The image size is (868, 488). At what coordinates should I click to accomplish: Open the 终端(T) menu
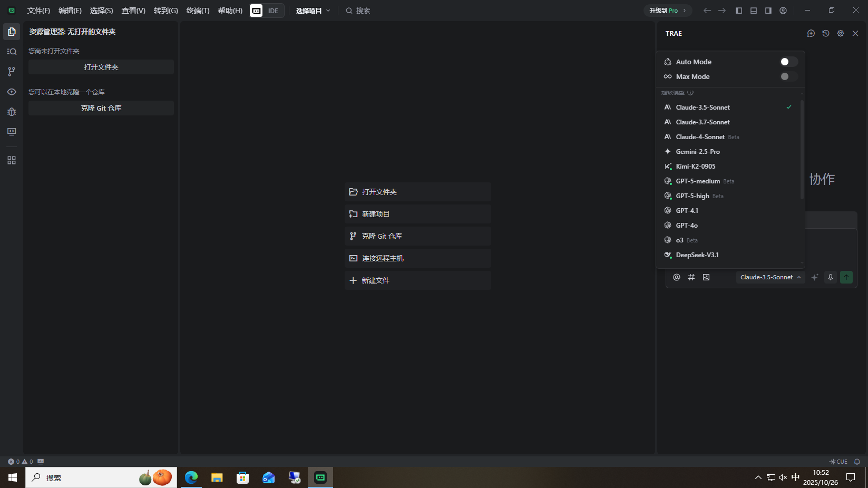[x=198, y=11]
